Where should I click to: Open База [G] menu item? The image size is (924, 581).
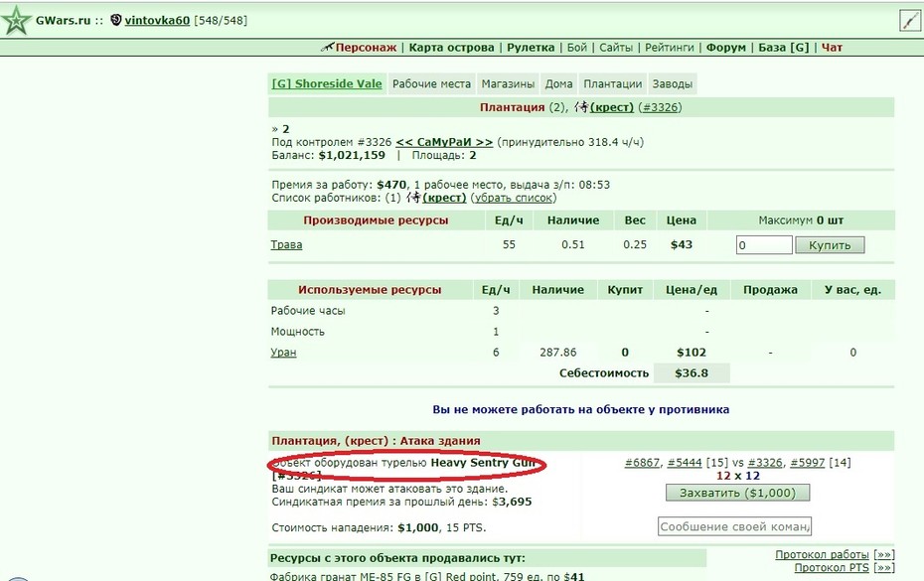coord(784,47)
